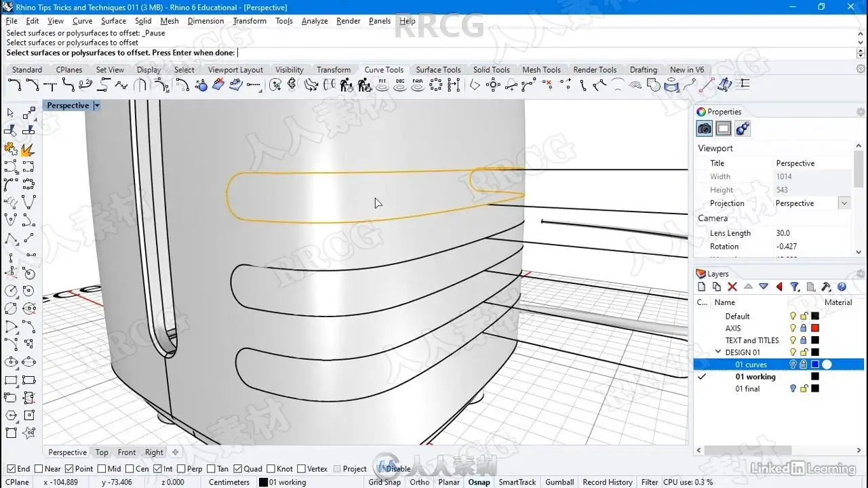
Task: Toggle Gumball in status bar
Action: click(x=559, y=482)
